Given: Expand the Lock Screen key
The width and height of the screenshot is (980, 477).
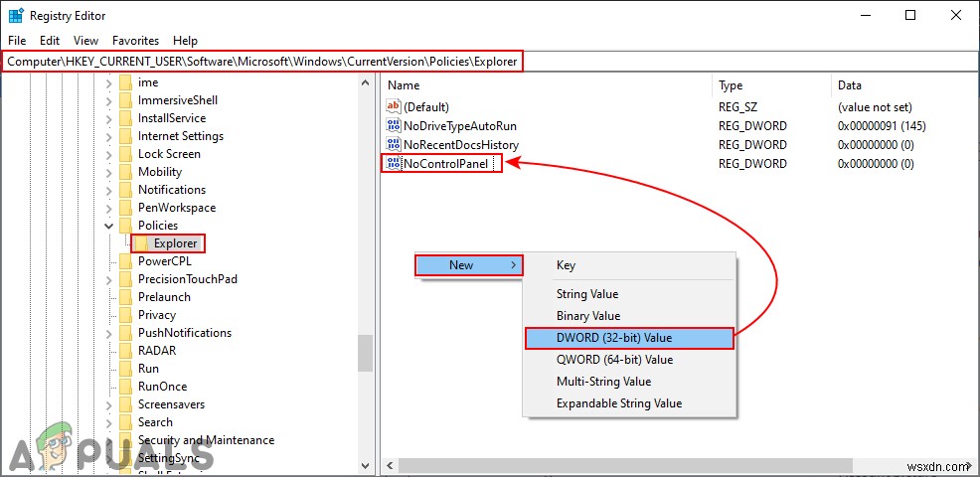Looking at the screenshot, I should [x=109, y=154].
